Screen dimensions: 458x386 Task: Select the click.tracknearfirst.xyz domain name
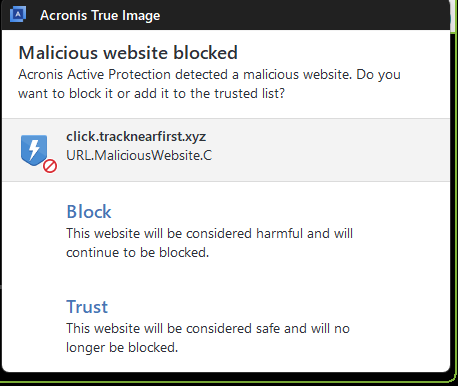[x=136, y=136]
